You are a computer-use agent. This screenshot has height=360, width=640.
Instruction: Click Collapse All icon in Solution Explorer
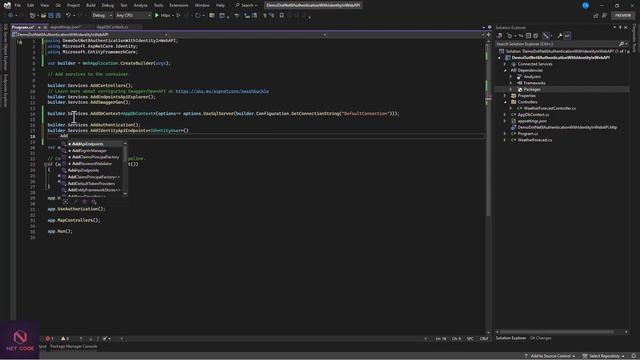pos(528,36)
